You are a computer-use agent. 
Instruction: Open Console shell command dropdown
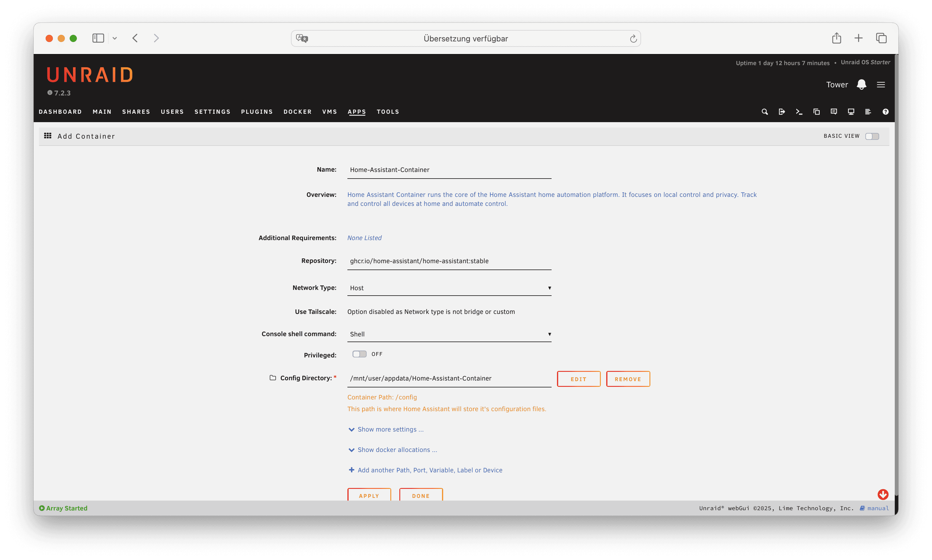(x=449, y=334)
